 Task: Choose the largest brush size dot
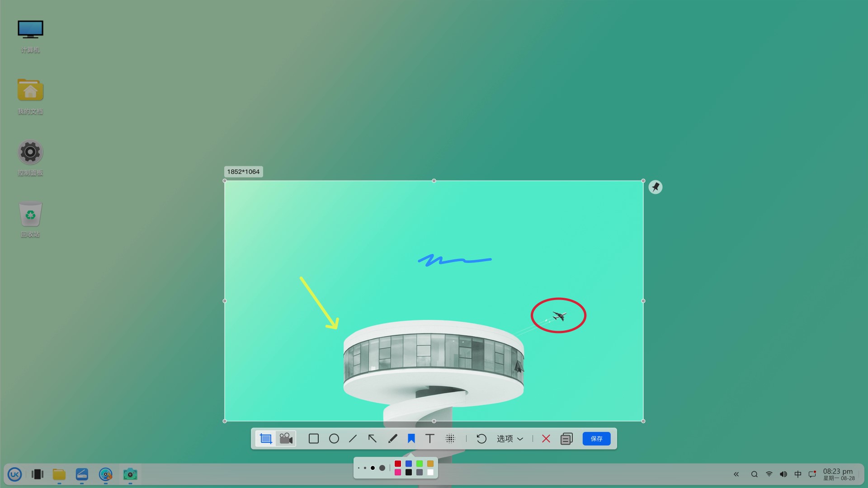(382, 468)
